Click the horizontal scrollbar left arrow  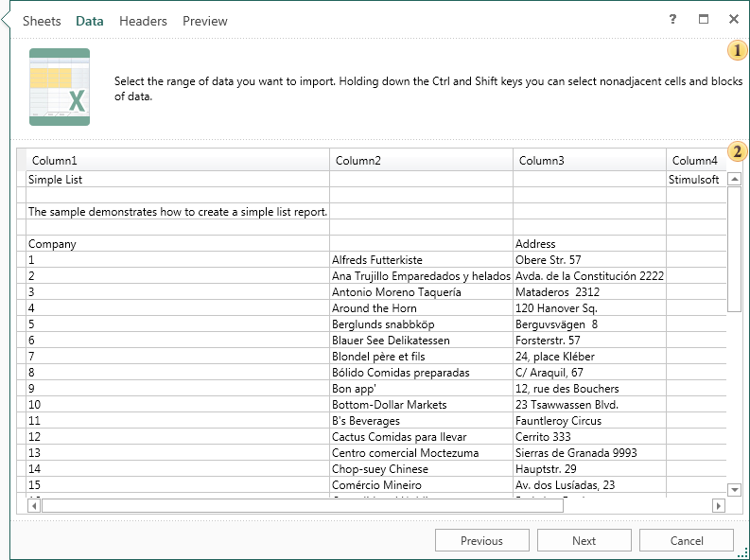tap(34, 506)
